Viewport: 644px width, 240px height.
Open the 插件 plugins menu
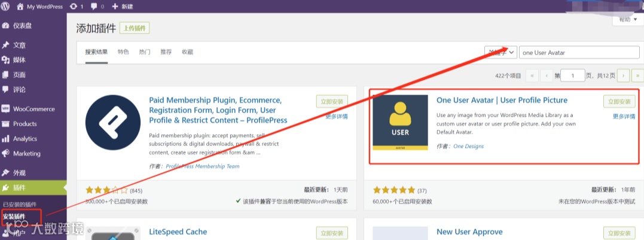[33, 188]
